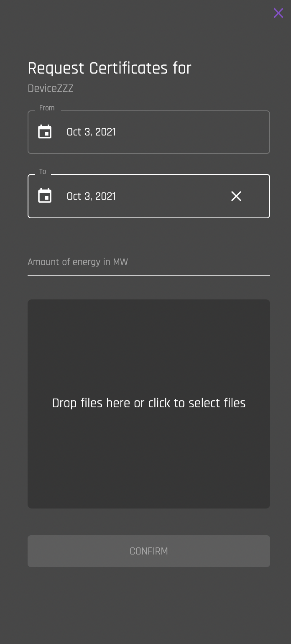Image resolution: width=291 pixels, height=644 pixels.
Task: Click the CONFIRM button
Action: click(x=149, y=551)
